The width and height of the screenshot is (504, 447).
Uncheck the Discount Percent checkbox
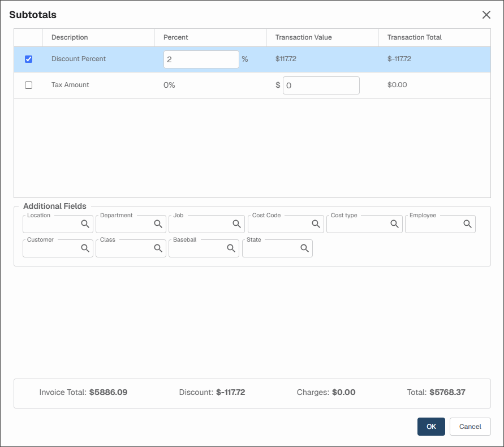coord(29,59)
